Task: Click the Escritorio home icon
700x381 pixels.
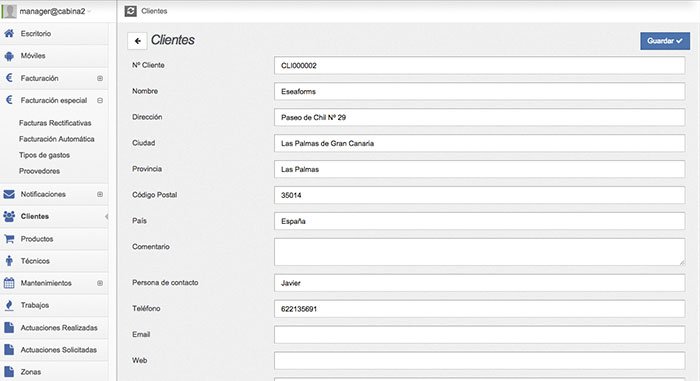Action: click(9, 33)
